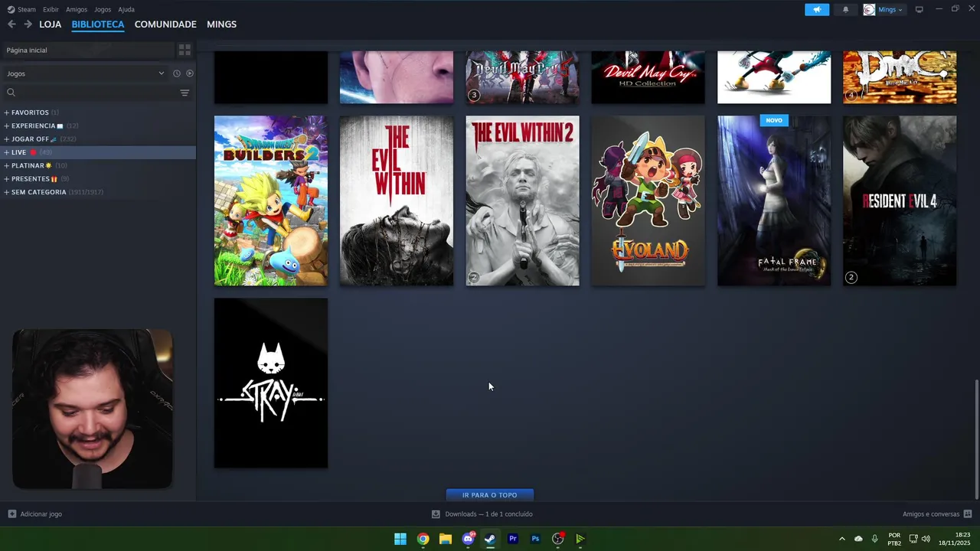Open the Jogos filter dropdown

tap(85, 73)
